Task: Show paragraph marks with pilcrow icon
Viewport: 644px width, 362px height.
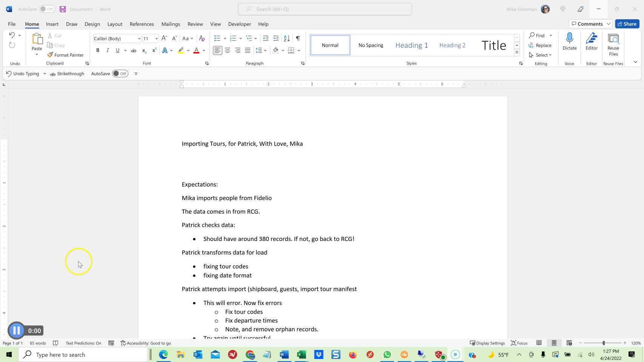Action: pos(298,38)
